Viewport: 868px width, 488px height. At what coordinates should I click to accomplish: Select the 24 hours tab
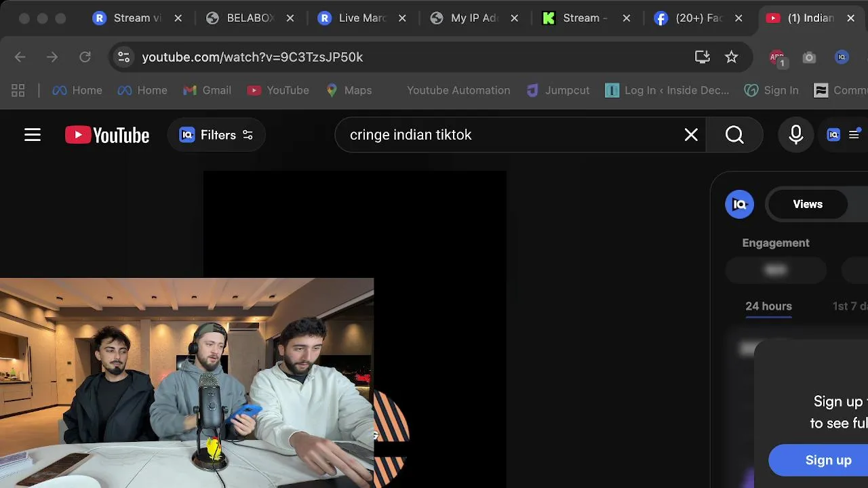768,306
